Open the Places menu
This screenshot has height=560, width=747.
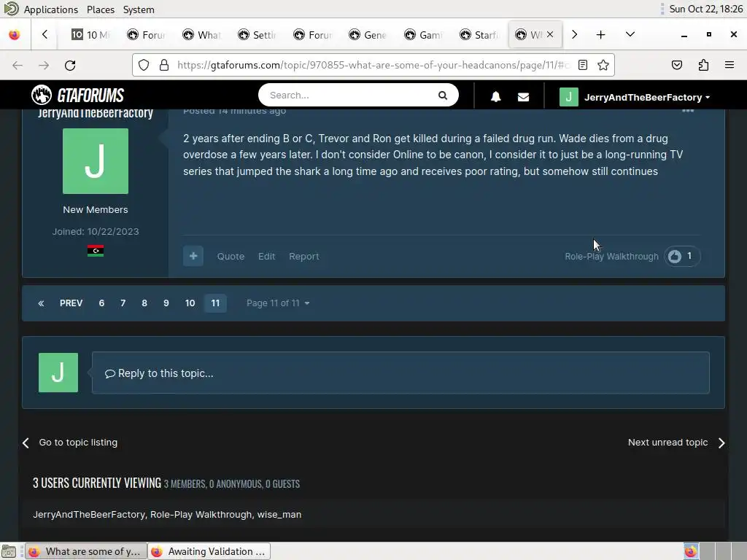coord(101,9)
